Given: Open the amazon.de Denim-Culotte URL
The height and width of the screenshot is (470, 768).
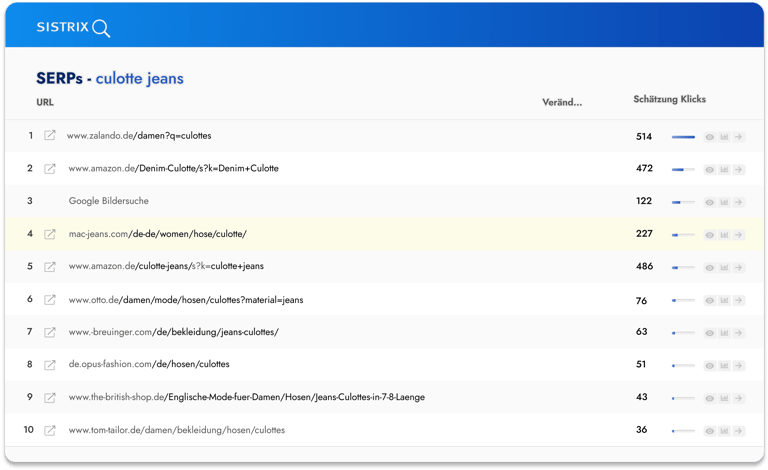Looking at the screenshot, I should click(x=173, y=168).
